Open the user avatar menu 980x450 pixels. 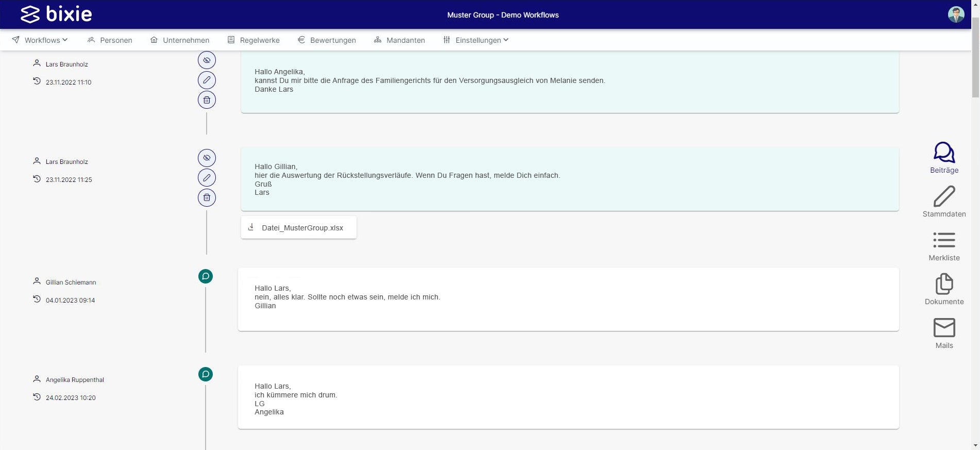click(956, 14)
